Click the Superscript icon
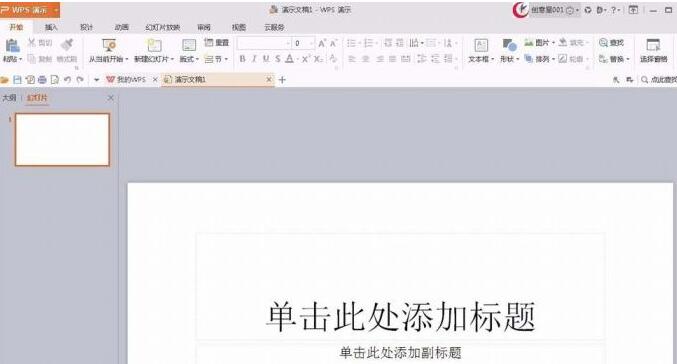 [305, 59]
